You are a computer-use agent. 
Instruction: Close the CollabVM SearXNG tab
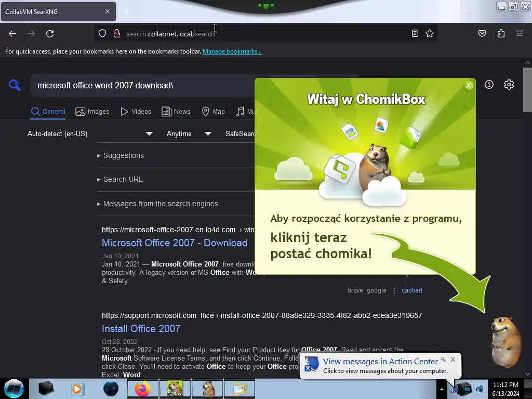coord(107,11)
